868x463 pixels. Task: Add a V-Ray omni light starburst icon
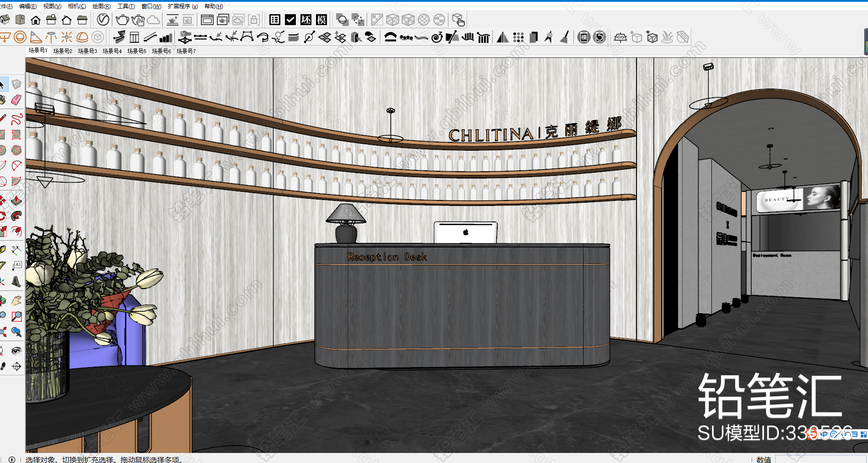pyautogui.click(x=67, y=37)
